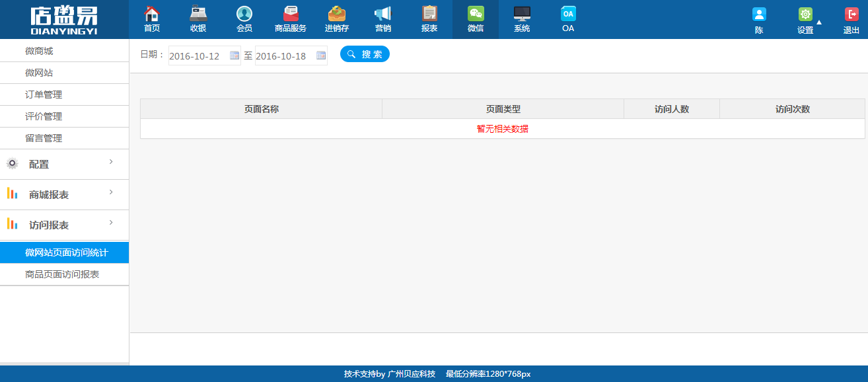Click the 退出 logout button

pos(851,20)
